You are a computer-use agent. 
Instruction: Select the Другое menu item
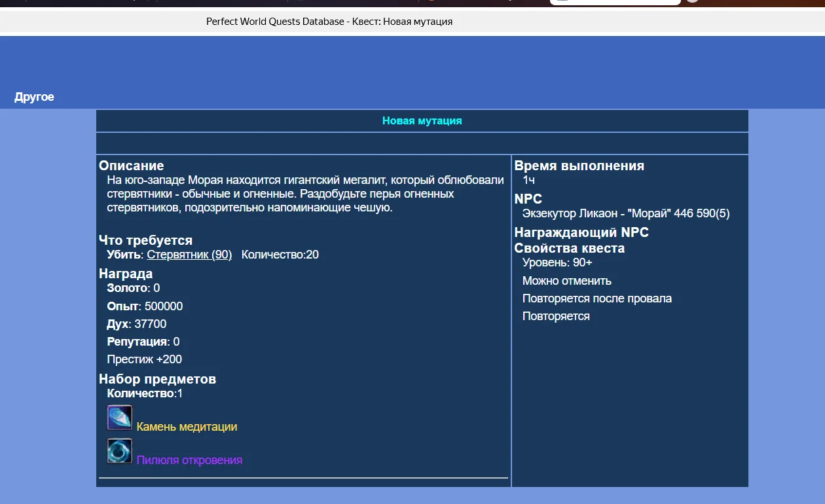pyautogui.click(x=35, y=96)
